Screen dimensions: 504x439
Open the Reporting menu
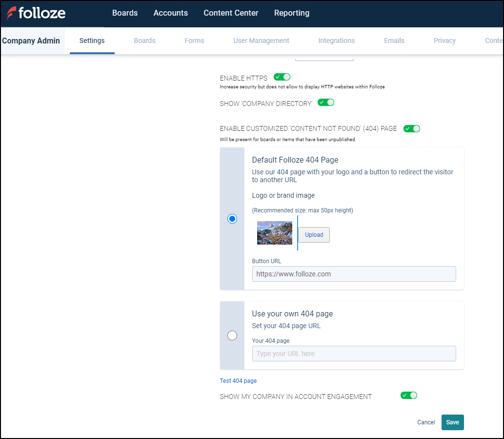pos(291,13)
